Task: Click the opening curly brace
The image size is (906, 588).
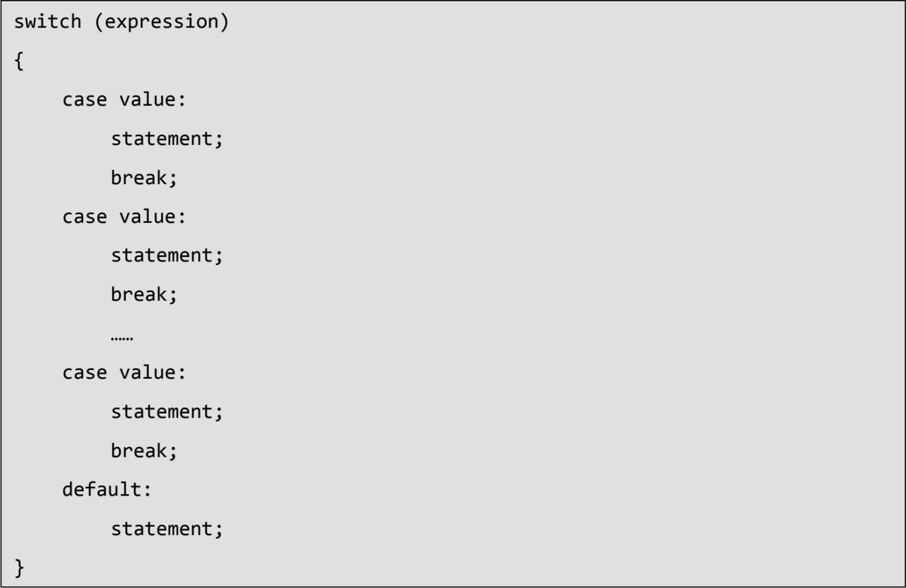Action: tap(19, 61)
